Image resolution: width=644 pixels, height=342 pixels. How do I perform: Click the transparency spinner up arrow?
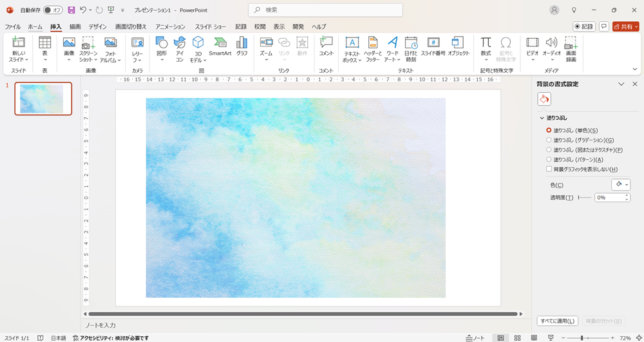(x=627, y=195)
